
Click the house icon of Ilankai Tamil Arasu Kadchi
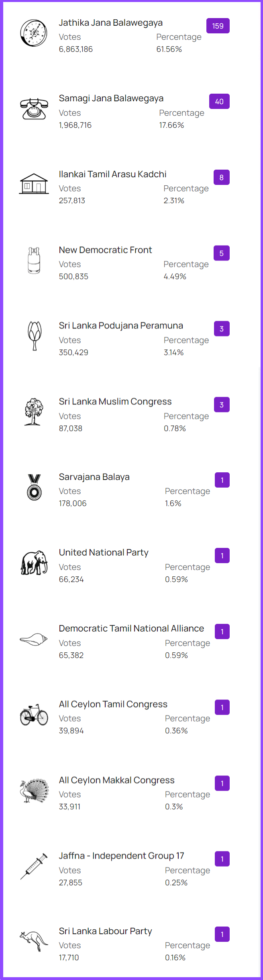tap(34, 184)
